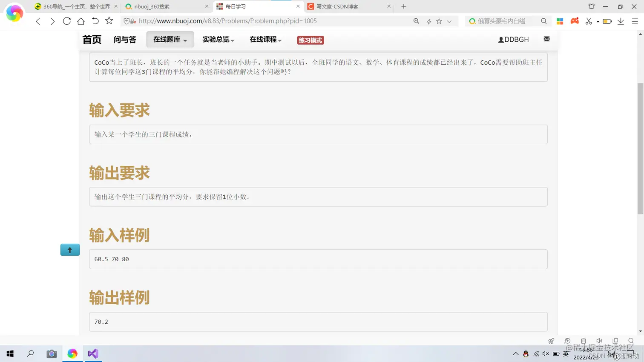Go forward to the next page
The height and width of the screenshot is (362, 644).
[x=52, y=21]
